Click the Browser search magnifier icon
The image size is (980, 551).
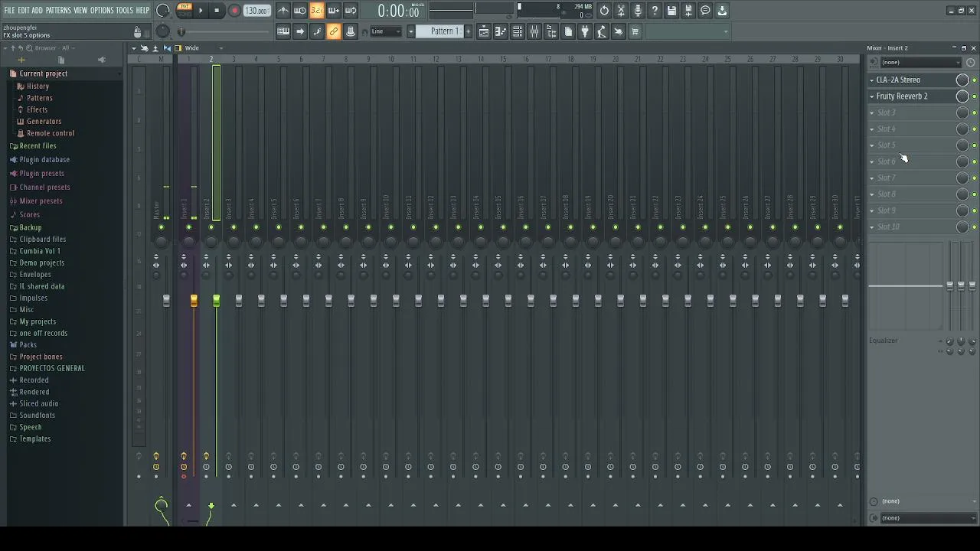(29, 48)
